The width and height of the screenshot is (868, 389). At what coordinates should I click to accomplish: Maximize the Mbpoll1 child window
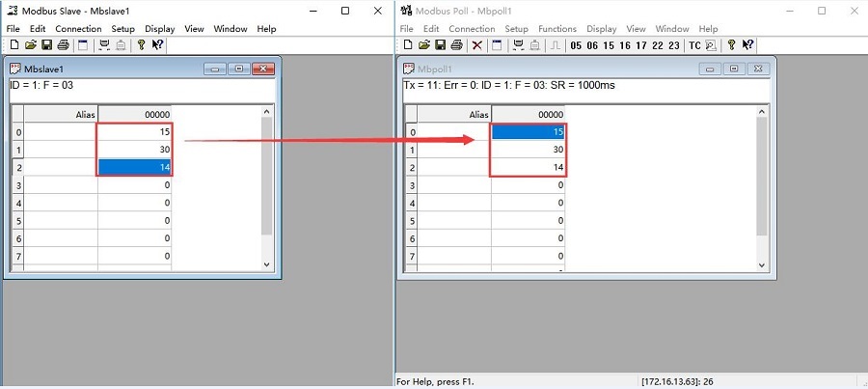734,69
